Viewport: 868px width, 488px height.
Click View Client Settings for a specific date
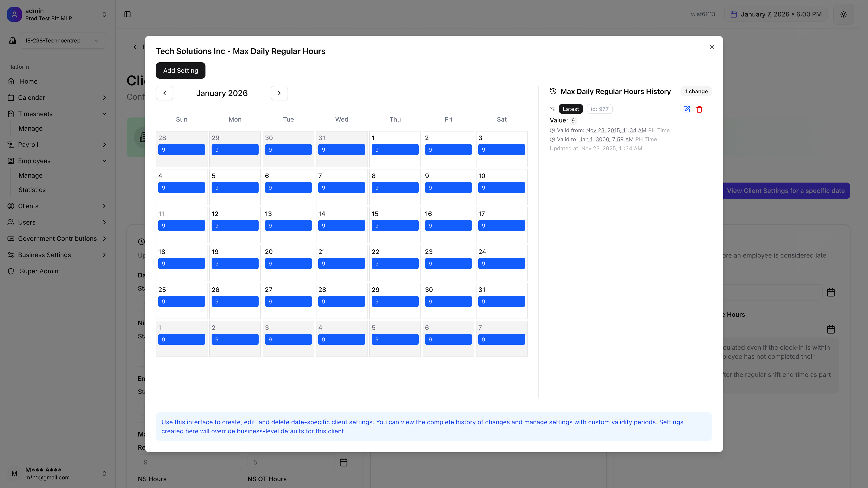click(x=786, y=191)
